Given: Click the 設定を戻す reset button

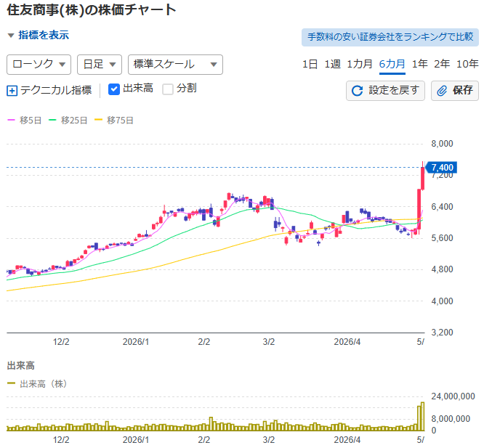Looking at the screenshot, I should pyautogui.click(x=385, y=91).
